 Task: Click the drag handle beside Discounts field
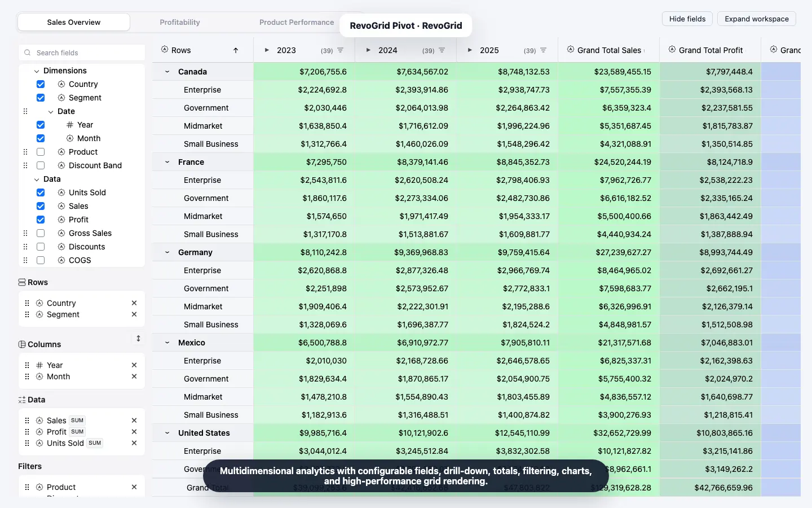(x=25, y=247)
